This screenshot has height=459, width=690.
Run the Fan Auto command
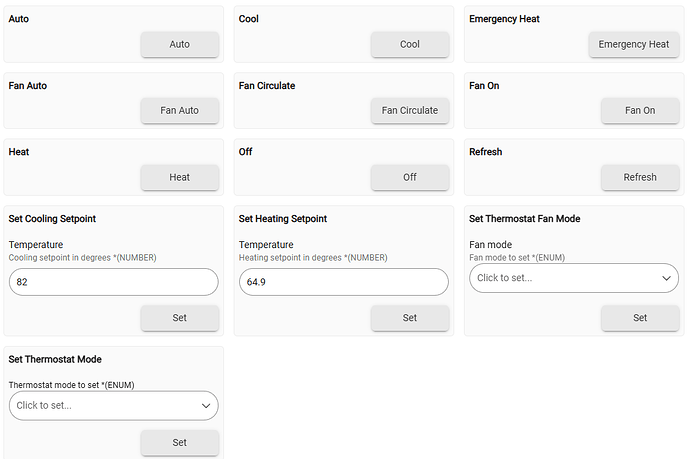180,110
